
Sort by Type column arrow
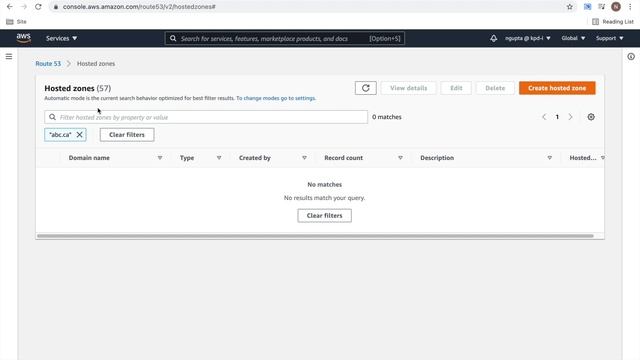pyautogui.click(x=219, y=158)
